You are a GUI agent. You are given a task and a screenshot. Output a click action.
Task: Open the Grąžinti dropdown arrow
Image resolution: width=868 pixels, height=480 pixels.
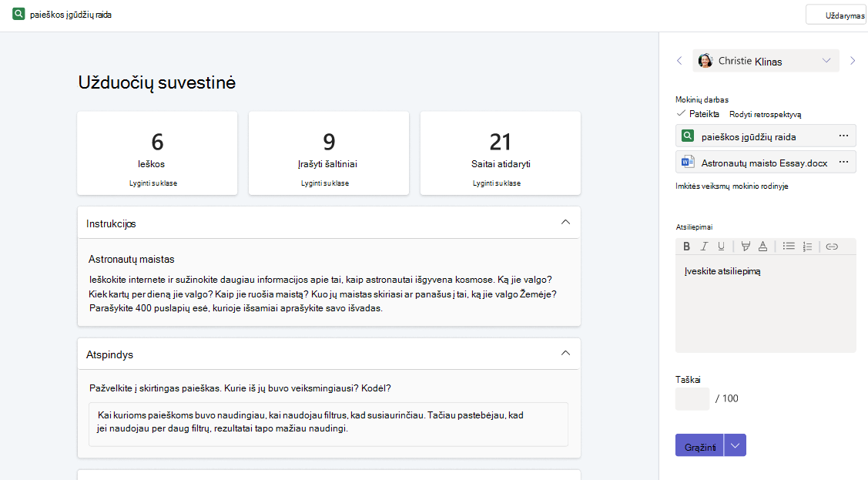coord(735,445)
